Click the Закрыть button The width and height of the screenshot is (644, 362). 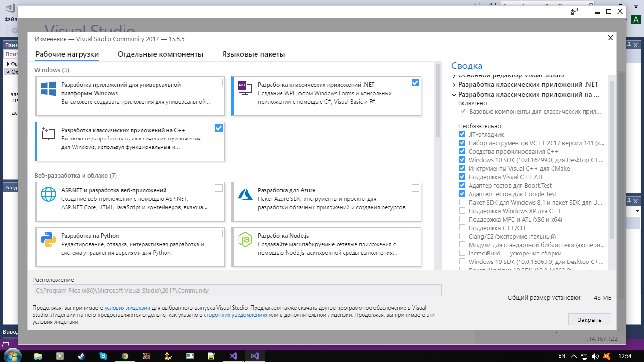(x=590, y=320)
